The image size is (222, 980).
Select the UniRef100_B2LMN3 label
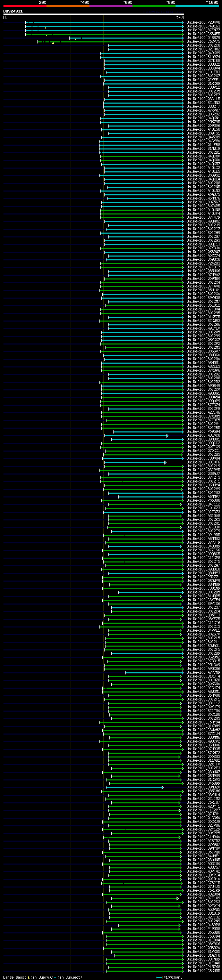[x=203, y=103]
